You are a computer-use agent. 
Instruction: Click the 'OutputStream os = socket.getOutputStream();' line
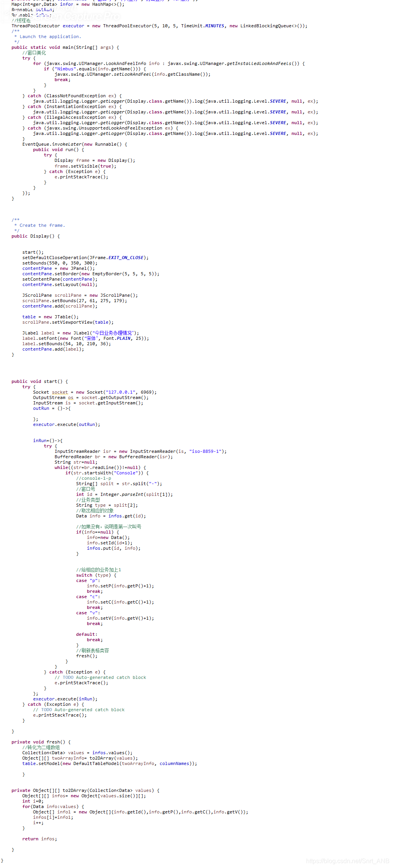coord(91,397)
